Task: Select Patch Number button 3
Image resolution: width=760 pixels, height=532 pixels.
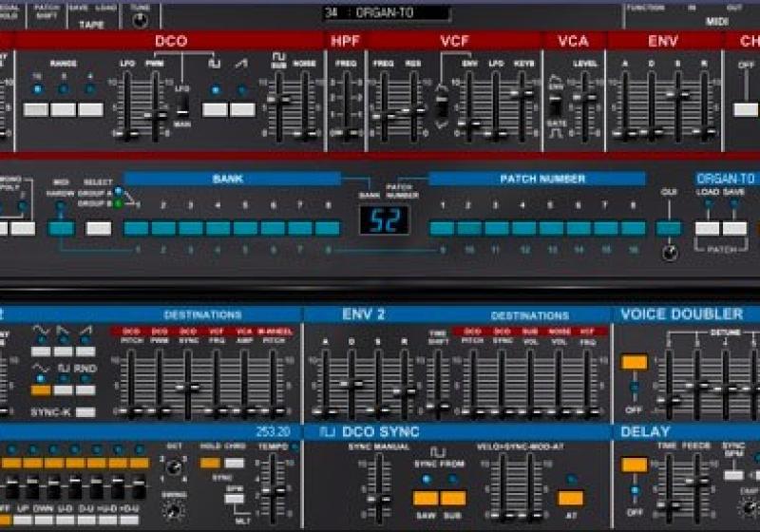Action: (x=497, y=228)
